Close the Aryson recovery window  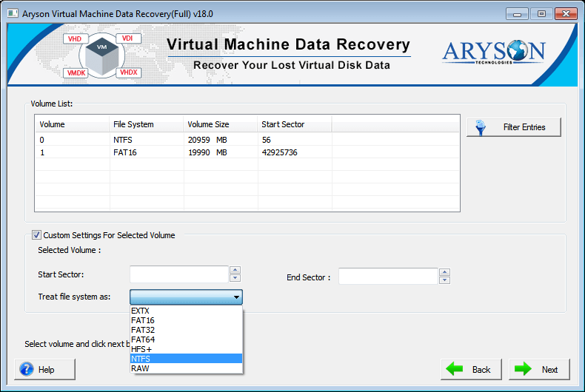point(566,14)
